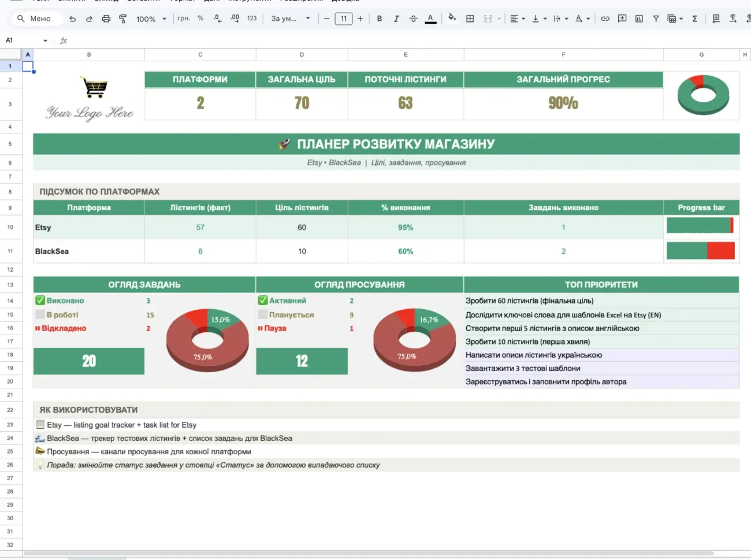Toggle Italic formatting
The height and width of the screenshot is (560, 751).
[396, 18]
